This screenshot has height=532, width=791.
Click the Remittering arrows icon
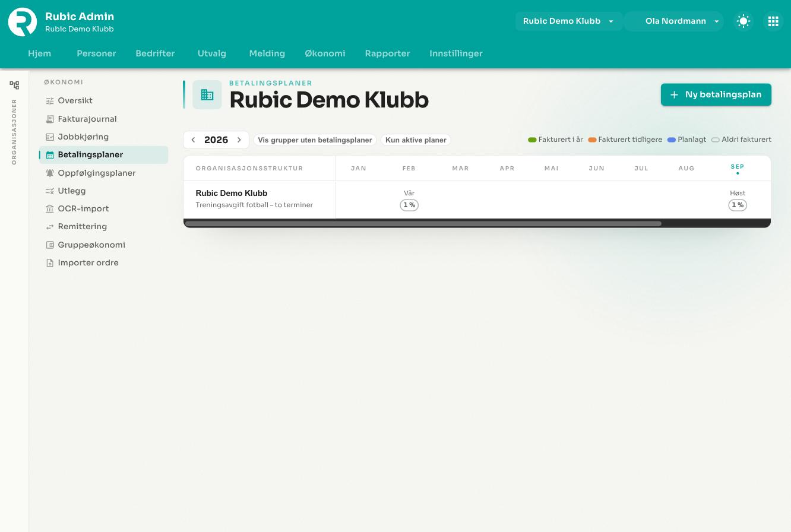(50, 227)
